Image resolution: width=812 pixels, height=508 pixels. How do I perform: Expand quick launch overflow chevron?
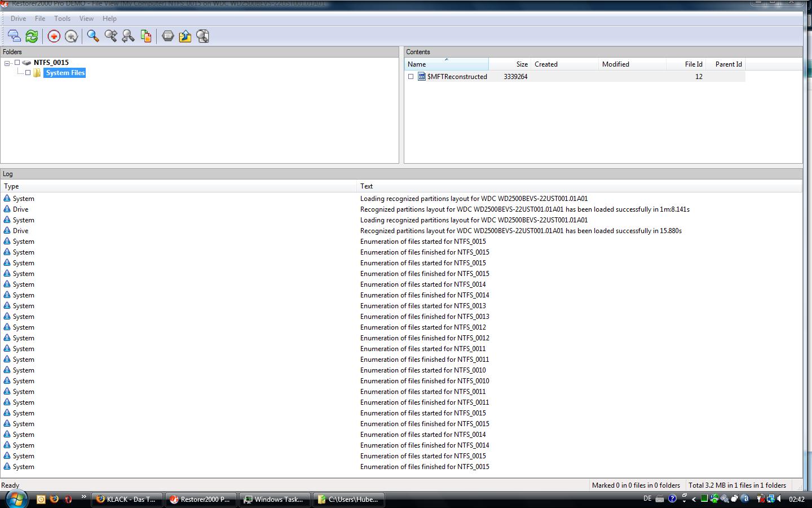tap(84, 497)
